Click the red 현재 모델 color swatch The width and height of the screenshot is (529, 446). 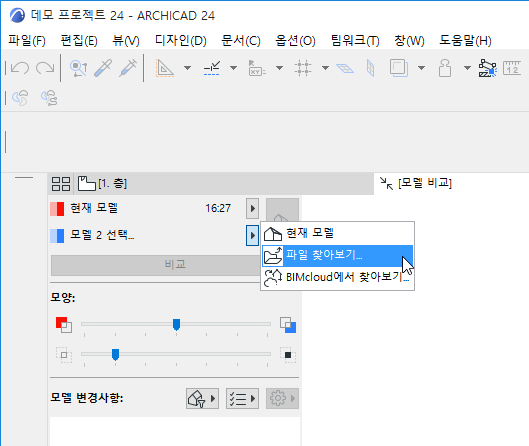click(57, 209)
